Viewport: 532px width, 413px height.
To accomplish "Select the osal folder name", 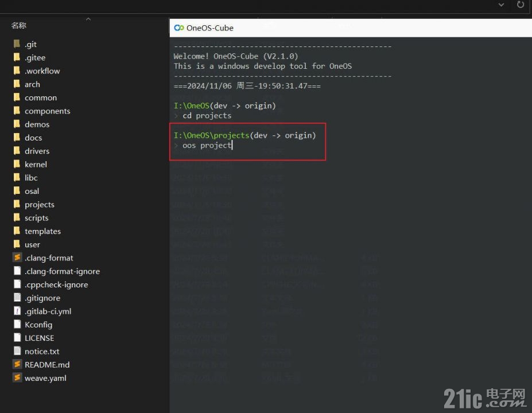I will [32, 191].
